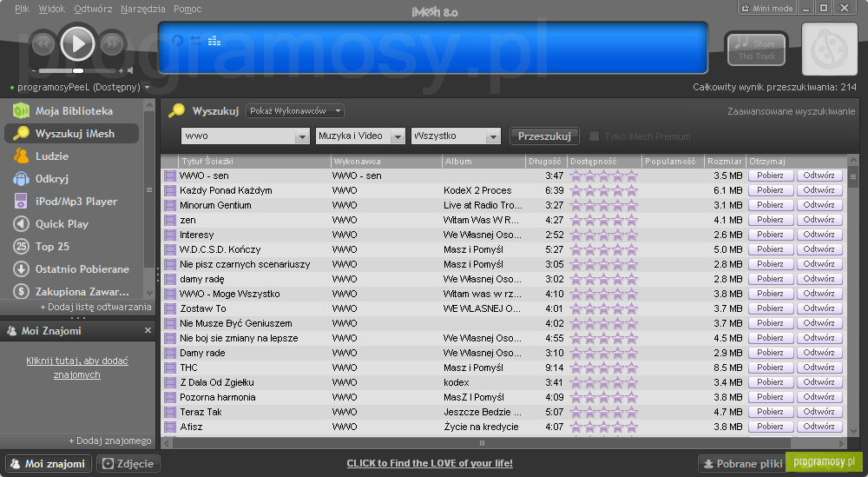The image size is (868, 477).
Task: Select Wyszukuj iMesh in the sidebar
Action: pos(71,134)
